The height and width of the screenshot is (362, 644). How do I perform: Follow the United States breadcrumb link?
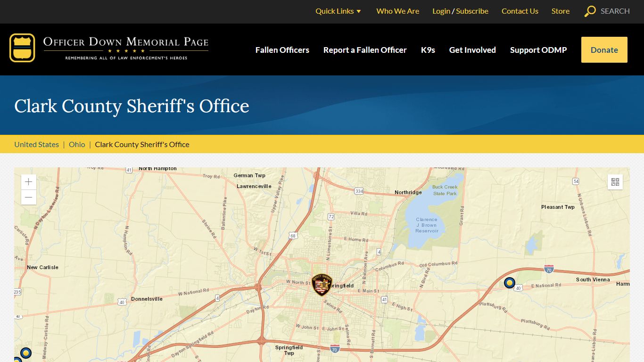pos(36,145)
